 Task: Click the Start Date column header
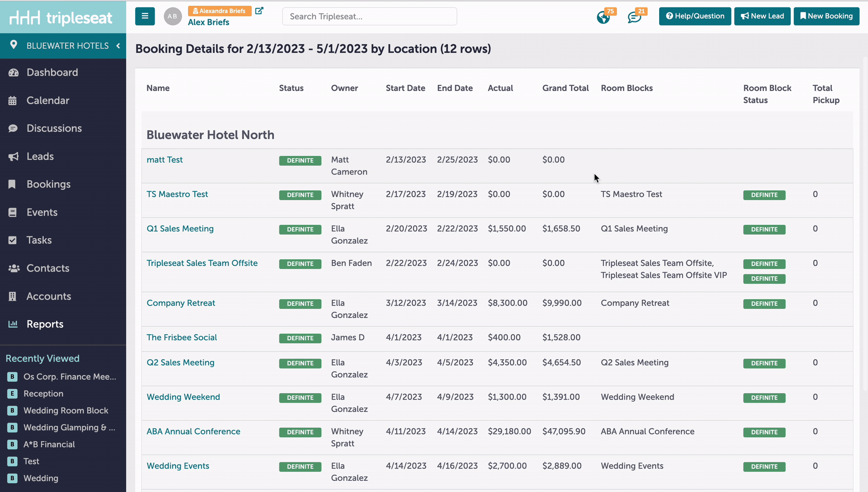click(x=405, y=88)
